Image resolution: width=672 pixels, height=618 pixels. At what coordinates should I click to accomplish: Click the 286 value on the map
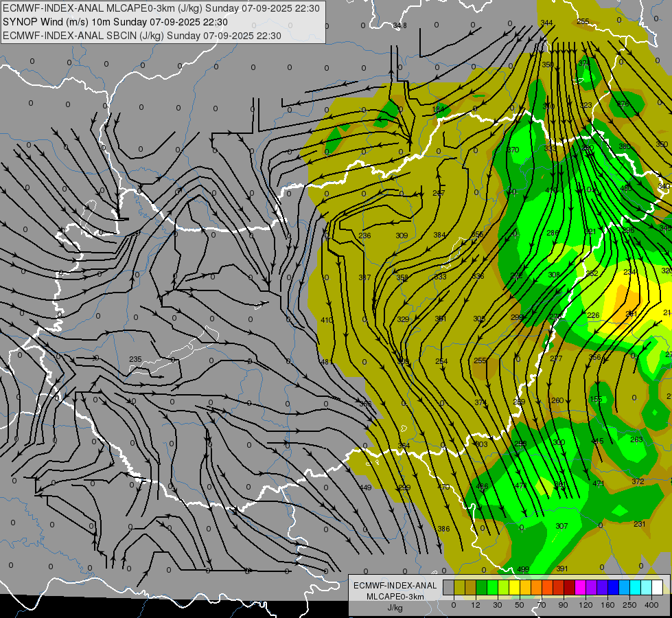553,233
